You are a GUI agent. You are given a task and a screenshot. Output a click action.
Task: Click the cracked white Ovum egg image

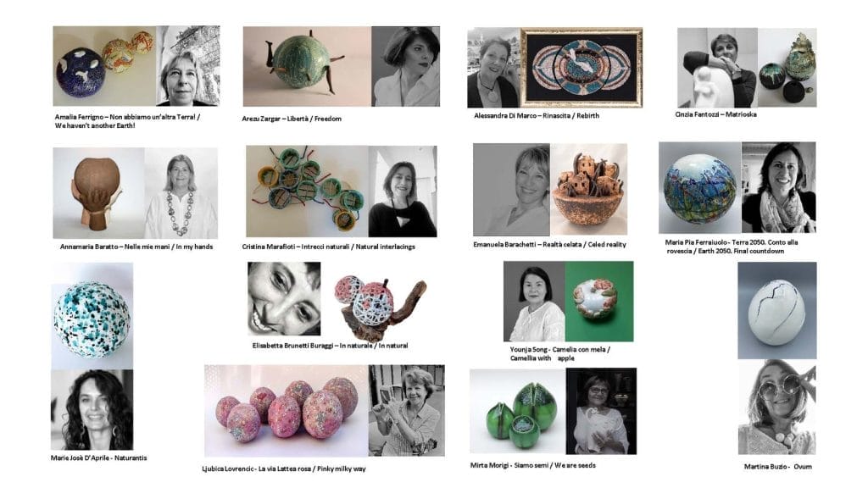tap(776, 310)
